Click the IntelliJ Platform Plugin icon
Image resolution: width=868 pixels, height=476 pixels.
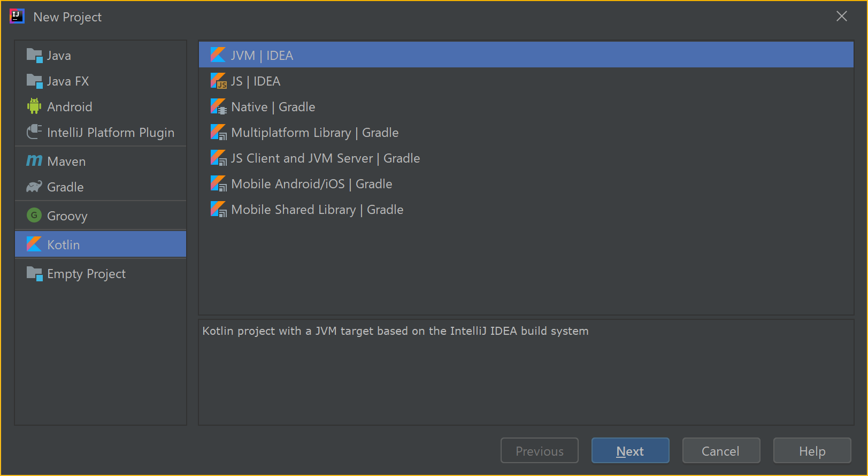[x=33, y=132]
